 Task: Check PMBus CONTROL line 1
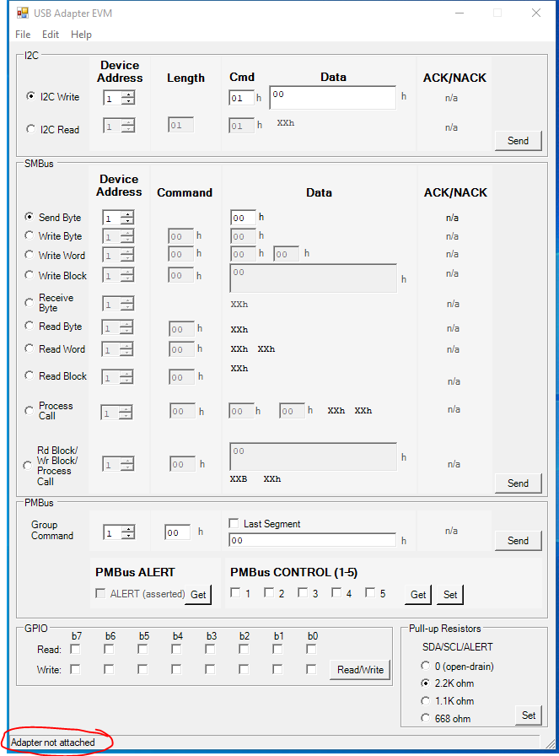[235, 592]
